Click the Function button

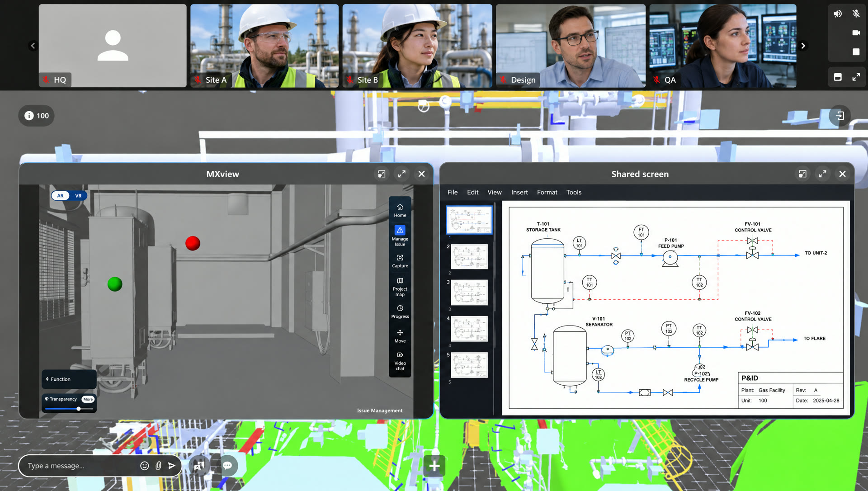[69, 379]
